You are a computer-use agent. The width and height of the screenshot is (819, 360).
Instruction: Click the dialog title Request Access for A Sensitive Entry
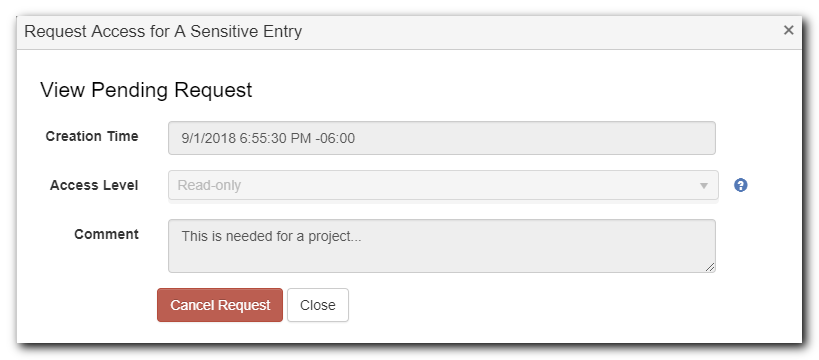point(163,31)
